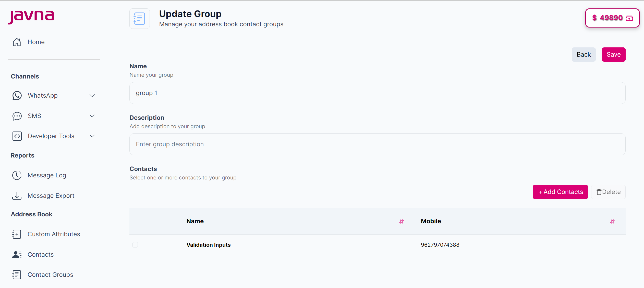
Task: Click the SMS chat bubble icon
Action: click(17, 116)
